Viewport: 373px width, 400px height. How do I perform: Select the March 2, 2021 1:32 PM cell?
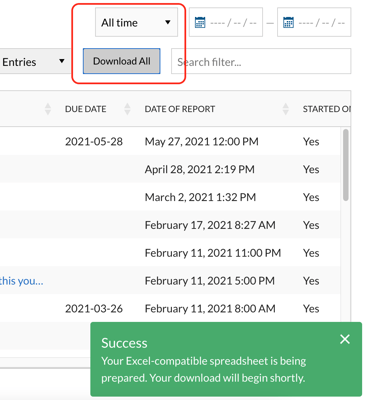[x=200, y=197]
